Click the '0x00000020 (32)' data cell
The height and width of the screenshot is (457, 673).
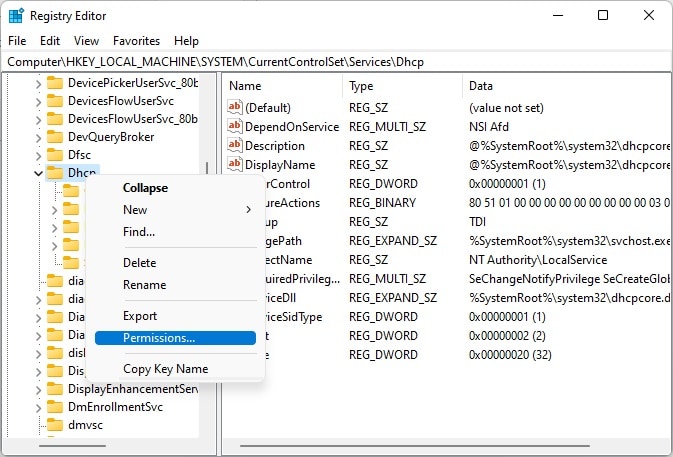[x=510, y=355]
